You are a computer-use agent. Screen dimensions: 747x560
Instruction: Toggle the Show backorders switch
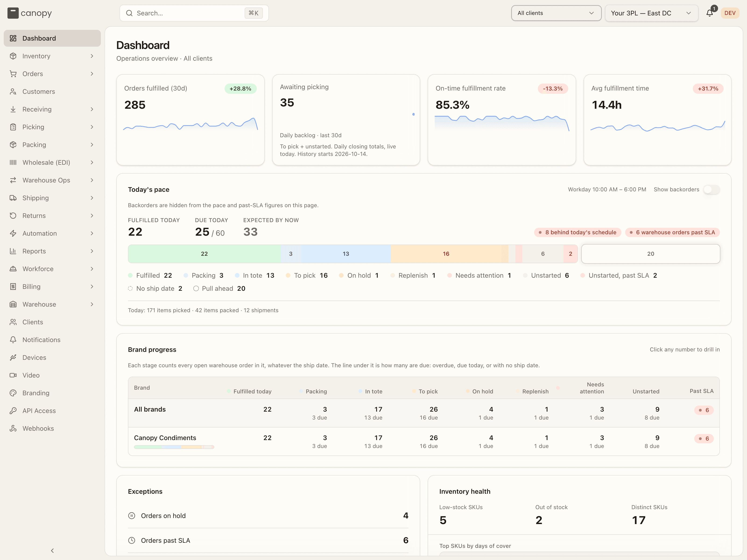coord(711,190)
